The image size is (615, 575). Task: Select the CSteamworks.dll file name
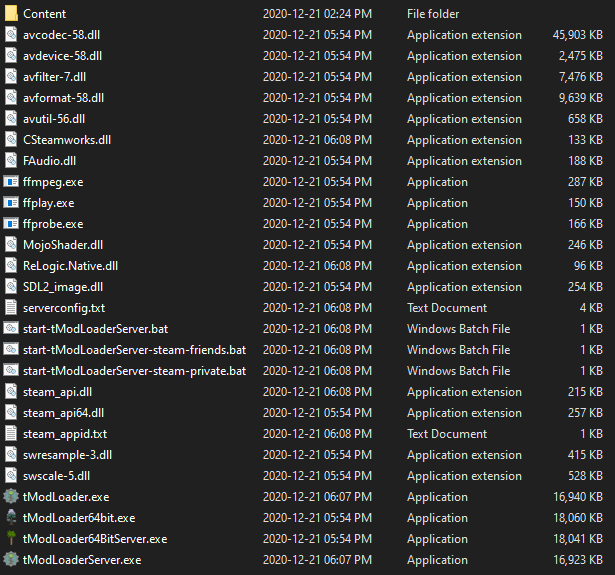pos(67,140)
